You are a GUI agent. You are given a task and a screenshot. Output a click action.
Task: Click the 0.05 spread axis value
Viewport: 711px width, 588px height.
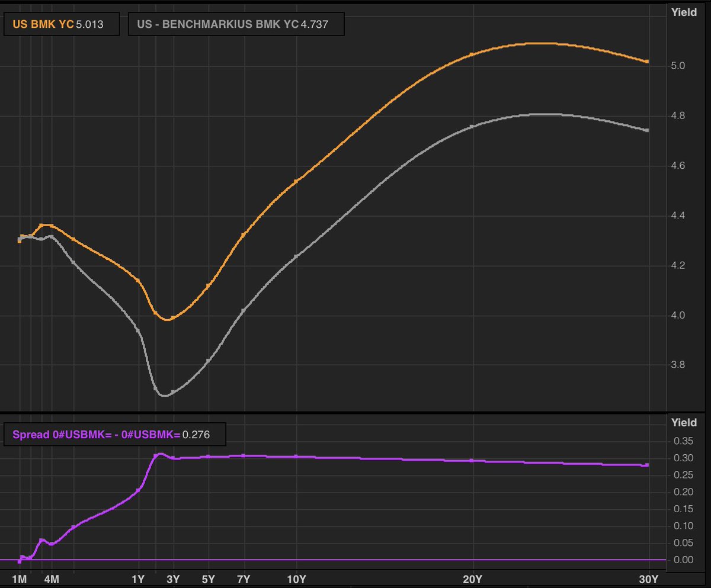pyautogui.click(x=683, y=542)
